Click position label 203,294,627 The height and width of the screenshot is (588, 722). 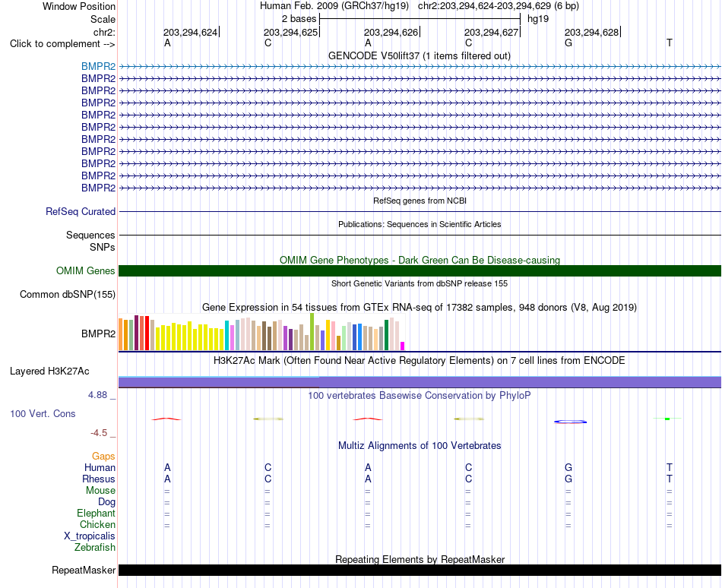491,32
